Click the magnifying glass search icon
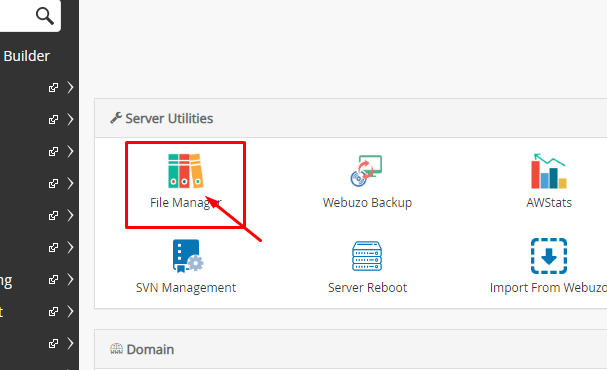This screenshot has width=607, height=370. [45, 16]
